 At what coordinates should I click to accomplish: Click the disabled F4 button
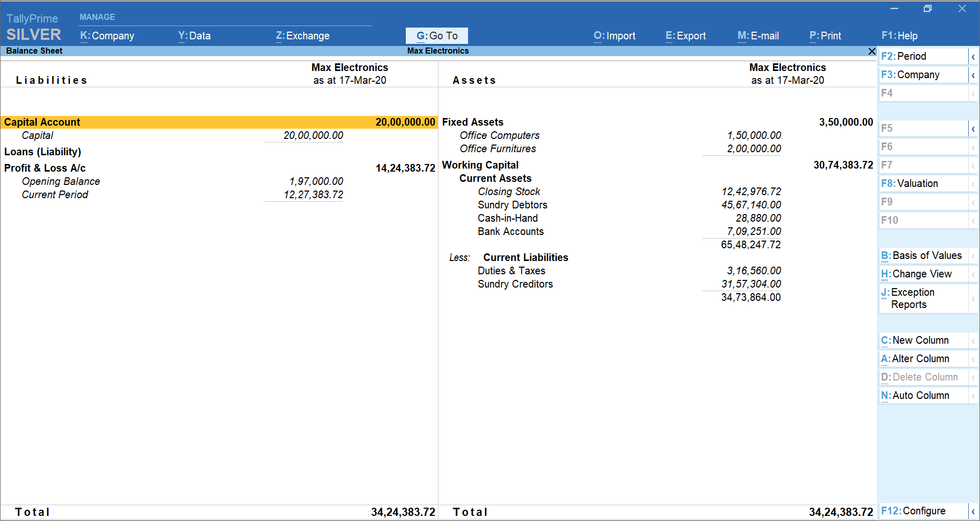coord(923,93)
